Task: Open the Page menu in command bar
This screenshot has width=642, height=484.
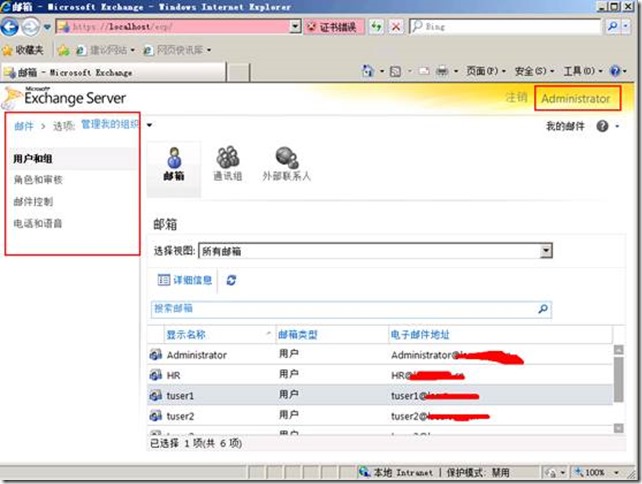Action: pyautogui.click(x=486, y=71)
